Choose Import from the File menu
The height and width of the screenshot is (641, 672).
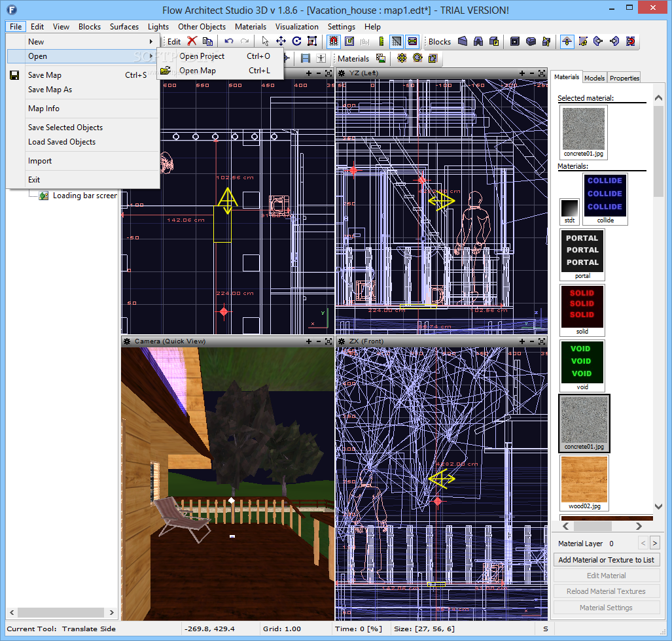(82, 161)
